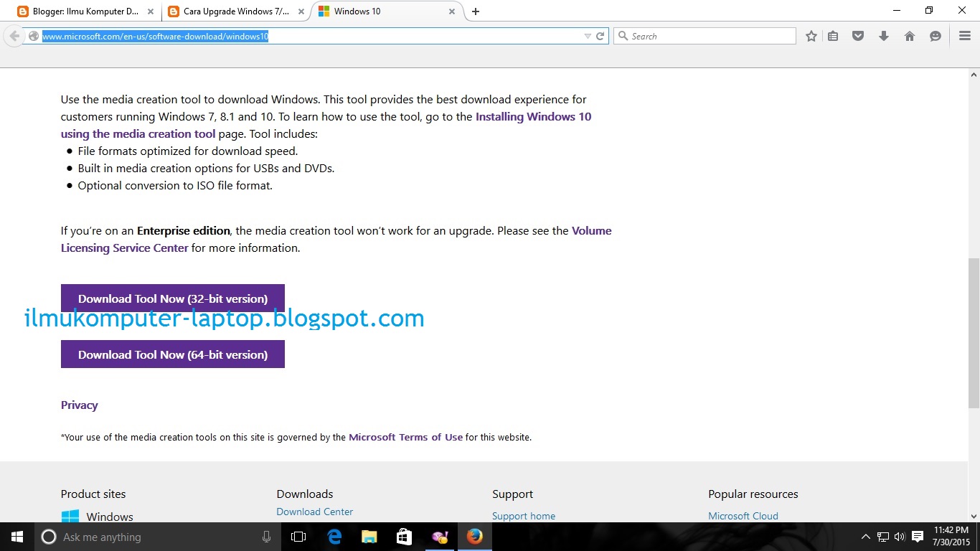Show hidden system tray icons chevron
980x551 pixels.
(866, 537)
